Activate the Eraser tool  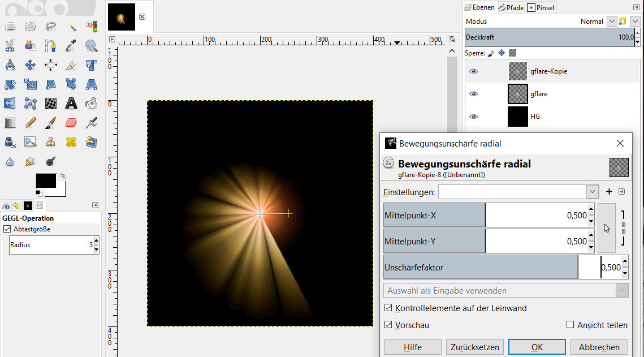(x=71, y=122)
